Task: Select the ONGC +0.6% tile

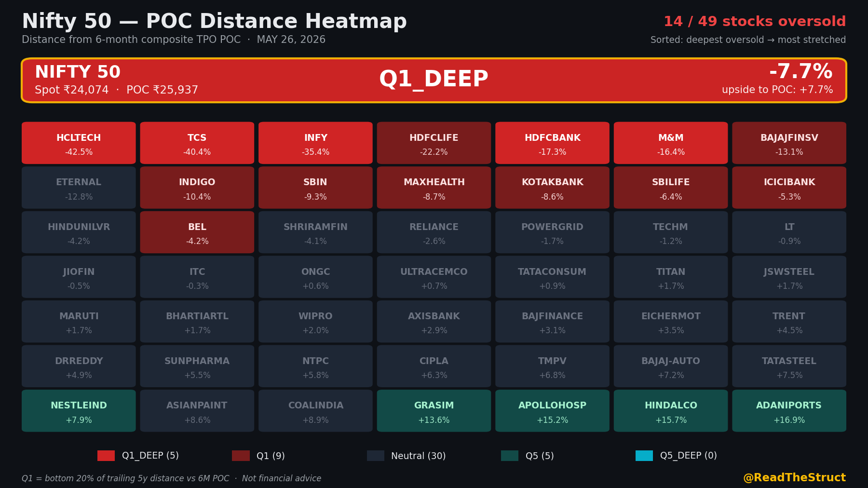Action: tap(315, 277)
